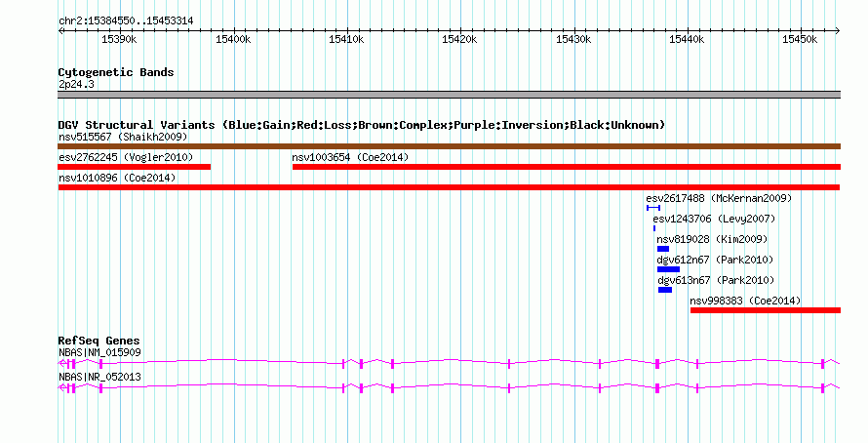
Task: Open the esv1243706 (Levy2007) label
Action: 714,219
